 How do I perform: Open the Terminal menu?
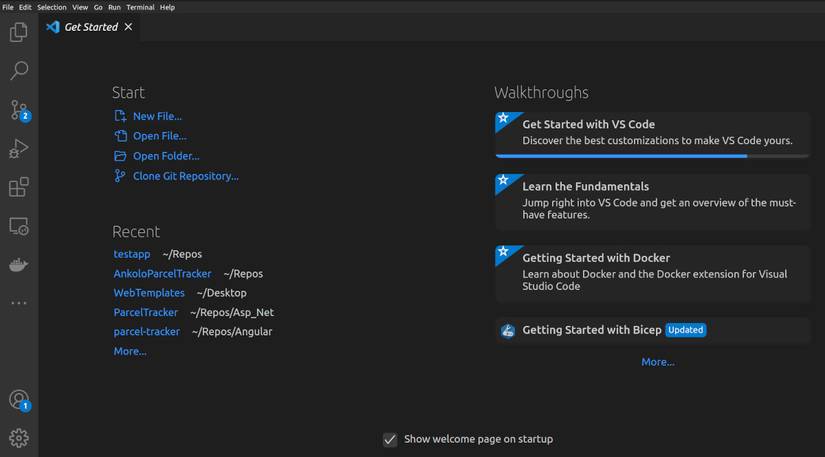click(x=140, y=7)
